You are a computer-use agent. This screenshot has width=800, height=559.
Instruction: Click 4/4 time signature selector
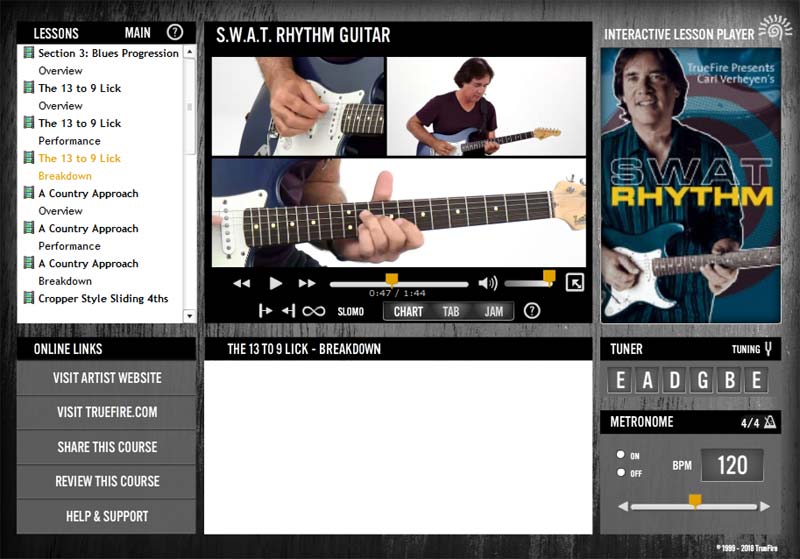tap(750, 423)
